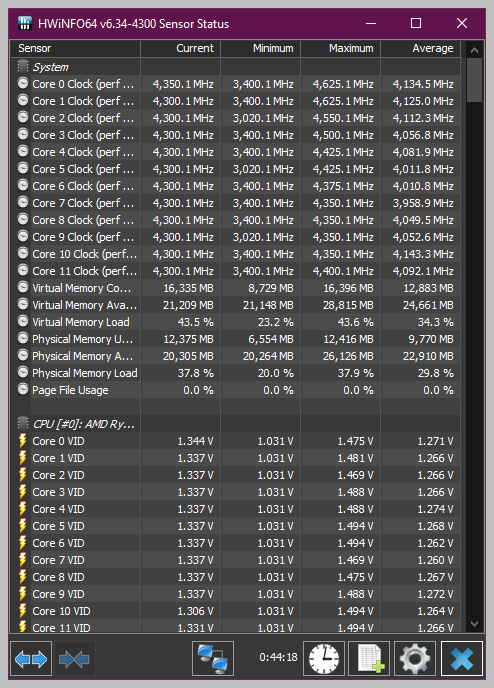Select the Core 8 Clock row label
494x688 pixels.
(83, 220)
